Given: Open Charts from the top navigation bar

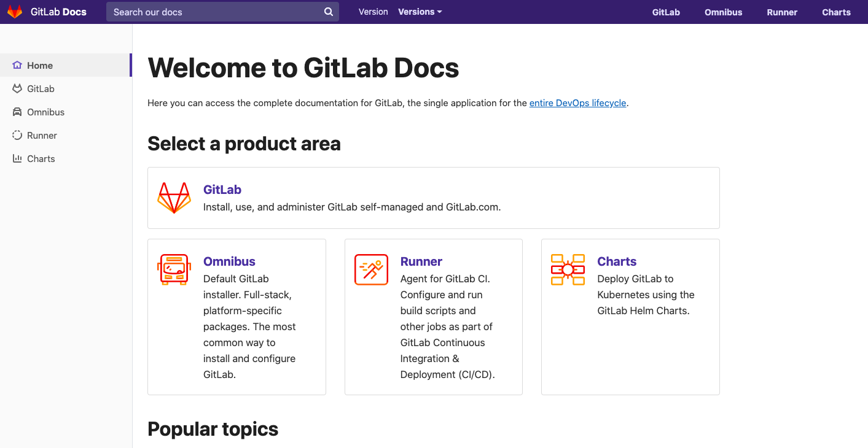Looking at the screenshot, I should pyautogui.click(x=835, y=12).
